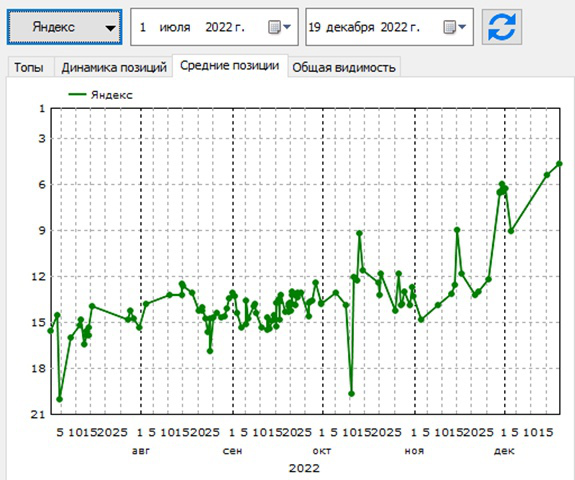Open the Динамика позиций tab
This screenshot has width=575, height=480.
click(x=114, y=67)
